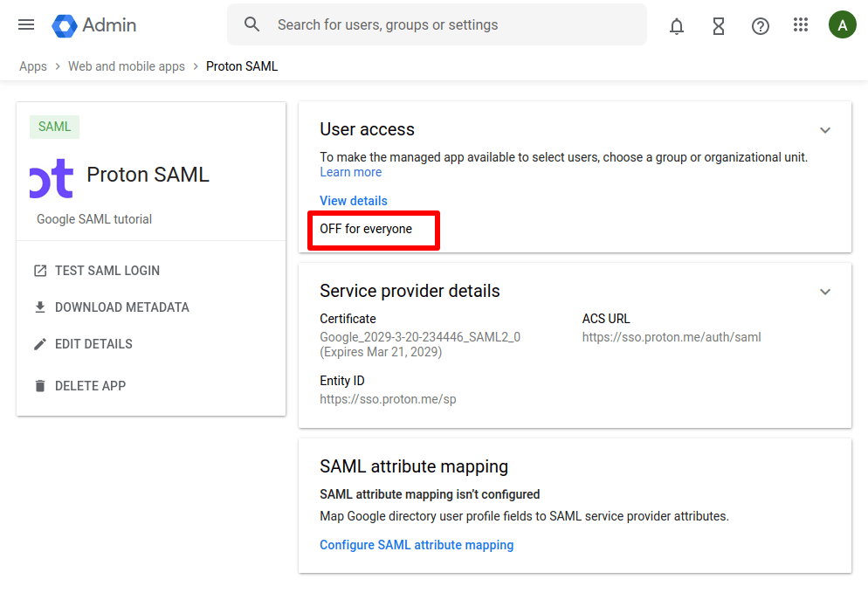This screenshot has height=593, width=868.
Task: Click the Proton SAML app logo
Action: (x=52, y=177)
